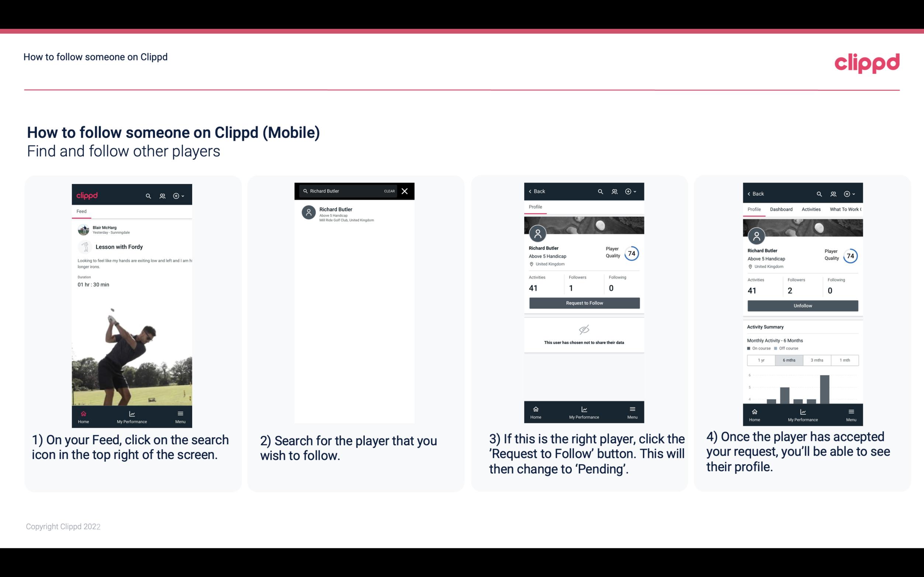Click the Home icon in bottom navigation
Image resolution: width=924 pixels, height=577 pixels.
click(83, 413)
